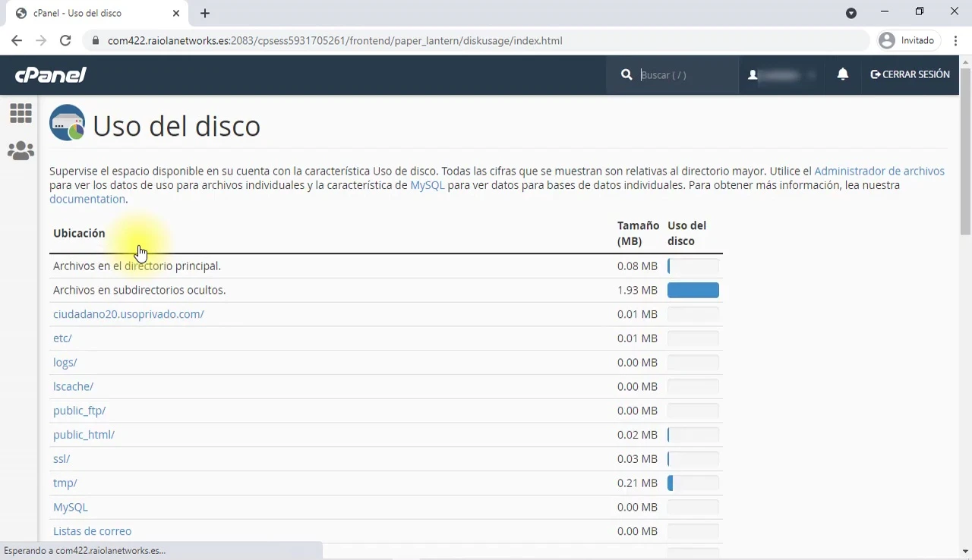The width and height of the screenshot is (972, 560).
Task: Open the documentation link
Action: pos(87,199)
